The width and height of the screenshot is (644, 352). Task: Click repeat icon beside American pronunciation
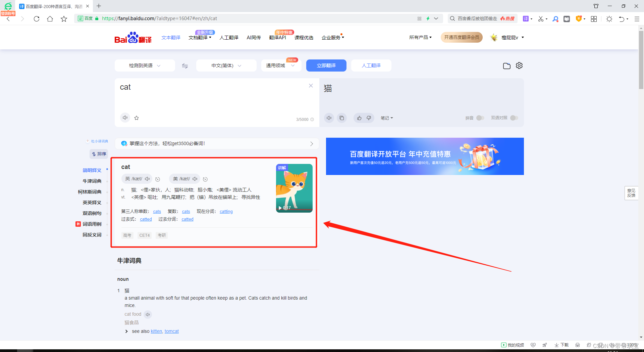(205, 179)
